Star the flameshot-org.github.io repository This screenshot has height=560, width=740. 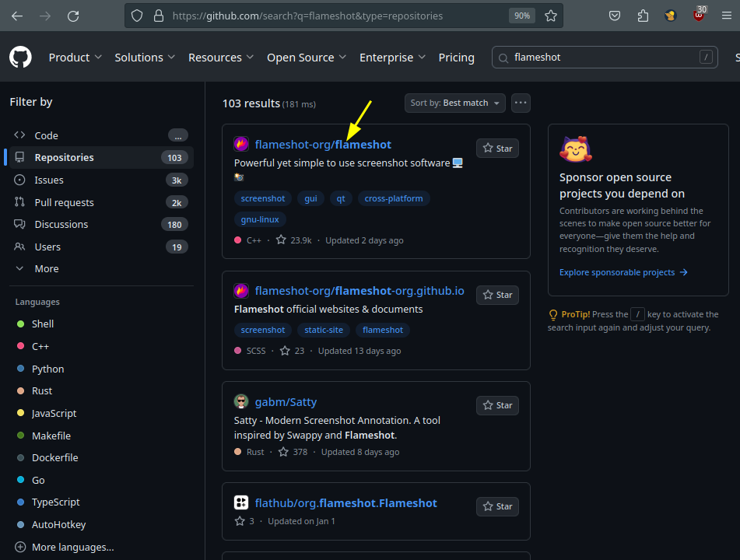pos(497,295)
